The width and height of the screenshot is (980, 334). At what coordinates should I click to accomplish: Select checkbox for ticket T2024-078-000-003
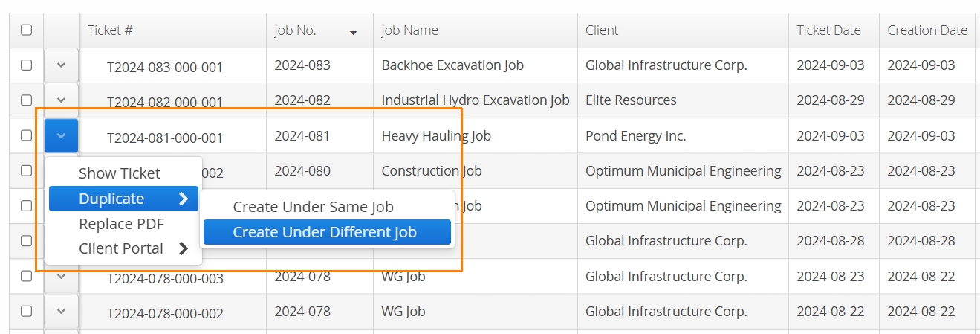tap(26, 276)
